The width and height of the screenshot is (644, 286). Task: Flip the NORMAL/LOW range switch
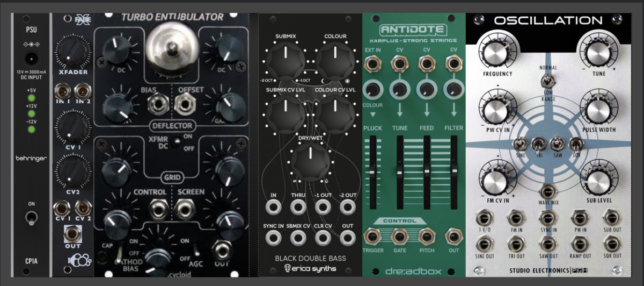[547, 82]
